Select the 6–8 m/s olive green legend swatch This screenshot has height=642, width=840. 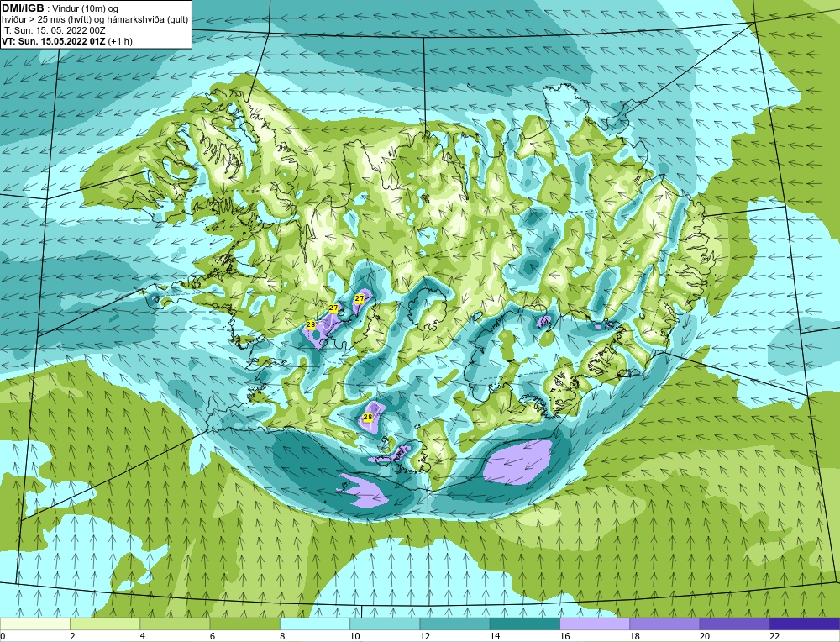pos(244,624)
